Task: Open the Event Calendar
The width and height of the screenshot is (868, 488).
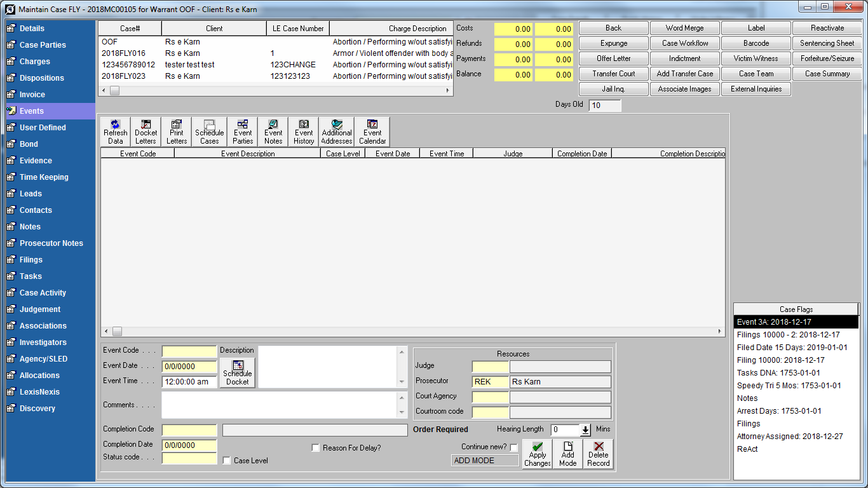Action: point(372,132)
